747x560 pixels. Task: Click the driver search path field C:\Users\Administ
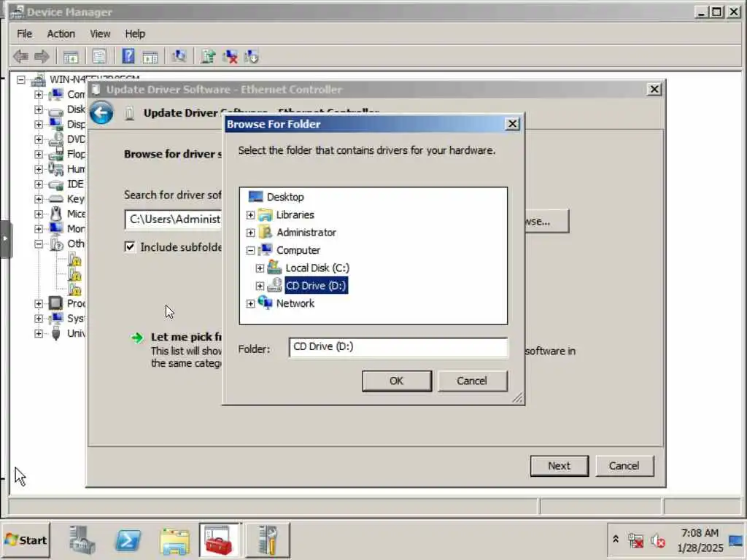174,219
